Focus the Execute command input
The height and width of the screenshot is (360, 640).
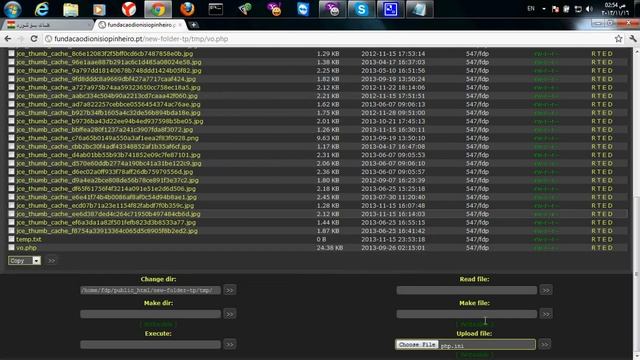(x=151, y=344)
